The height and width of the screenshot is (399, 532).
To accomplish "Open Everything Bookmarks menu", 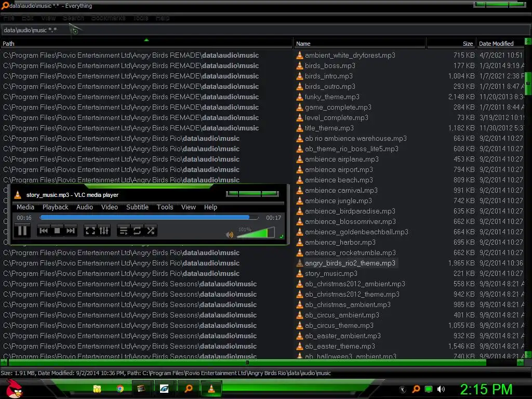I will coord(108,18).
